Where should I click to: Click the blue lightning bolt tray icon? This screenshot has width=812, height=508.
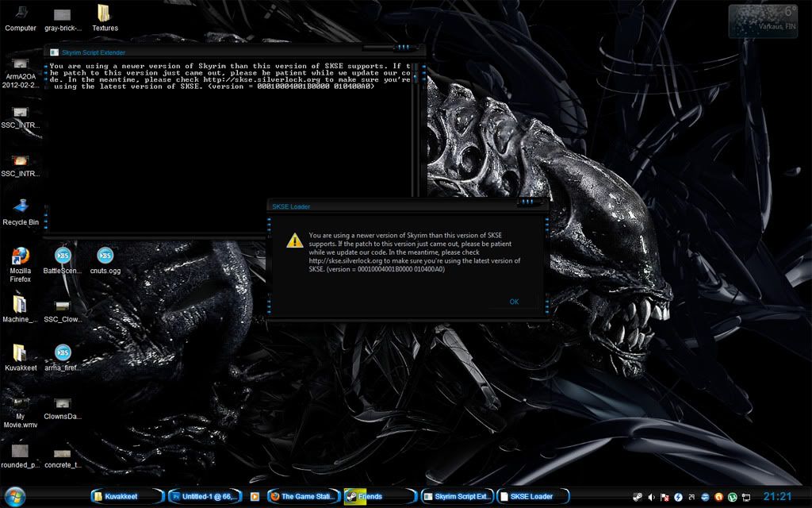point(679,497)
